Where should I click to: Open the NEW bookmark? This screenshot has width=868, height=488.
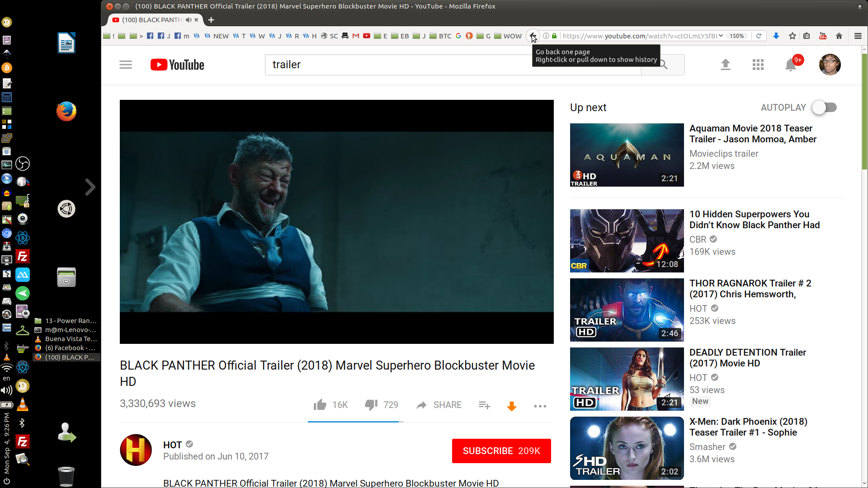click(x=217, y=36)
